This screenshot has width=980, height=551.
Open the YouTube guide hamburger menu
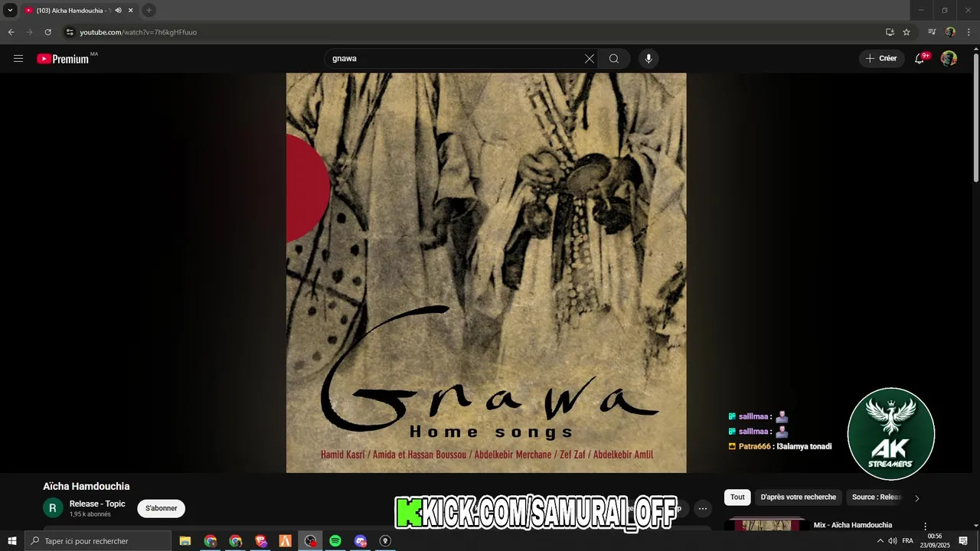[18, 58]
